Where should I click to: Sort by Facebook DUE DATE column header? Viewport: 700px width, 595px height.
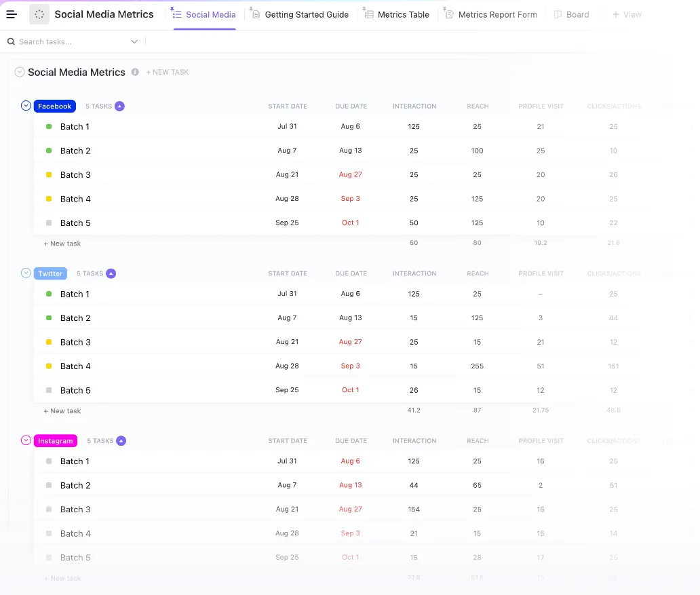(351, 107)
